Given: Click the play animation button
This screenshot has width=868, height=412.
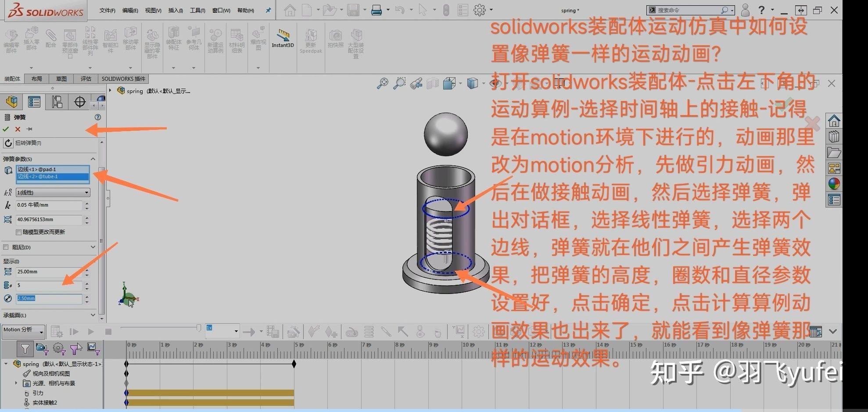Looking at the screenshot, I should [x=91, y=332].
